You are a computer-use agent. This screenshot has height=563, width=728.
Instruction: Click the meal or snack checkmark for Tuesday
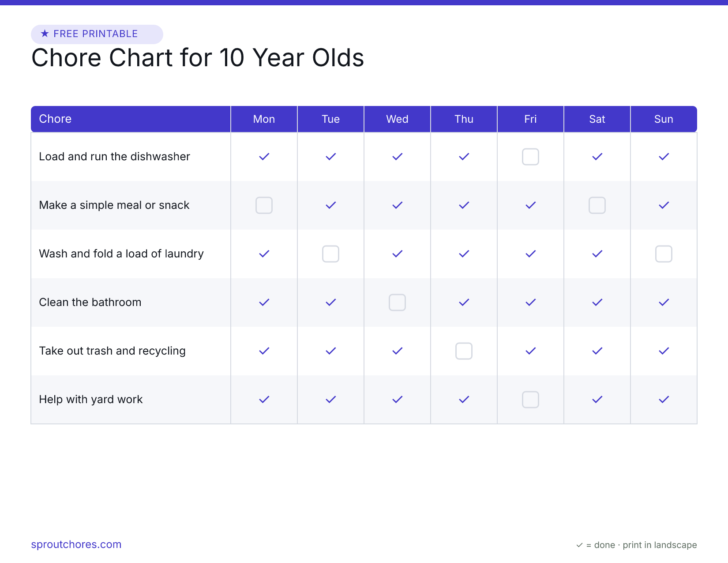click(330, 205)
